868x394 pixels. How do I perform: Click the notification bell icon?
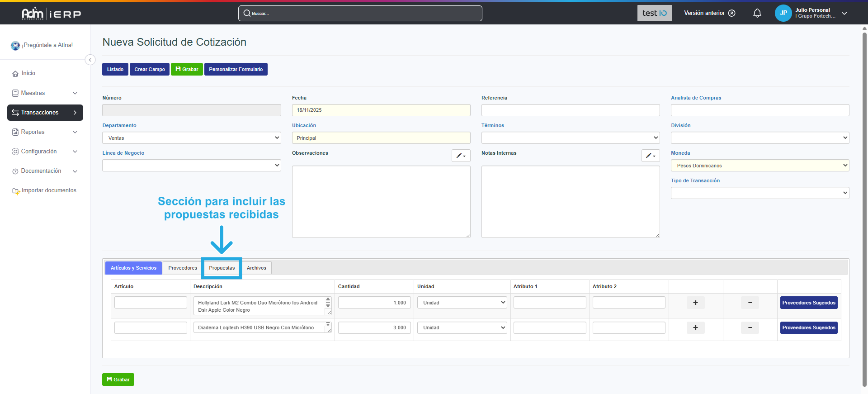[757, 13]
